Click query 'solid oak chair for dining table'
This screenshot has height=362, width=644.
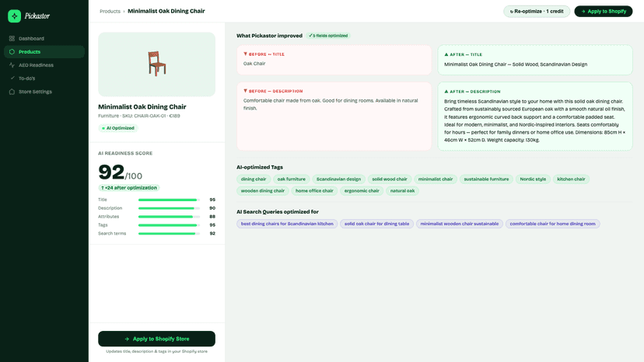[376, 224]
